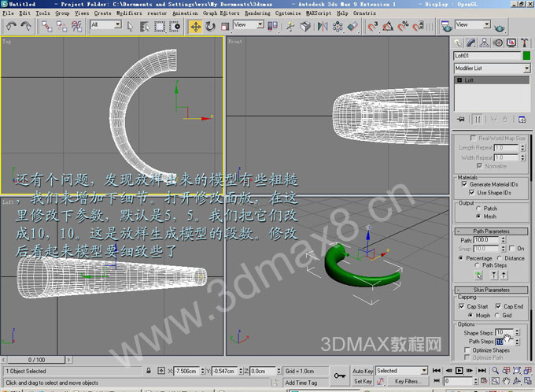Open Render Scene dialog icon

point(447,26)
